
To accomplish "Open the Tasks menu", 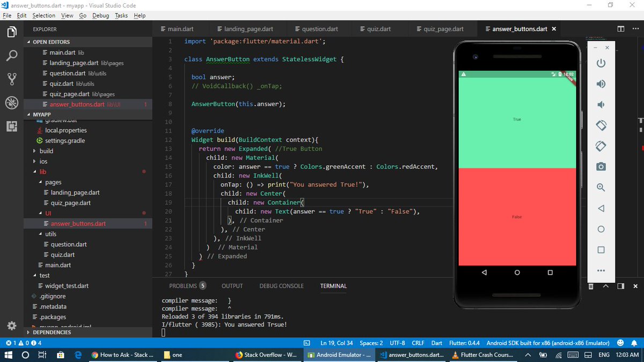I will tap(121, 16).
